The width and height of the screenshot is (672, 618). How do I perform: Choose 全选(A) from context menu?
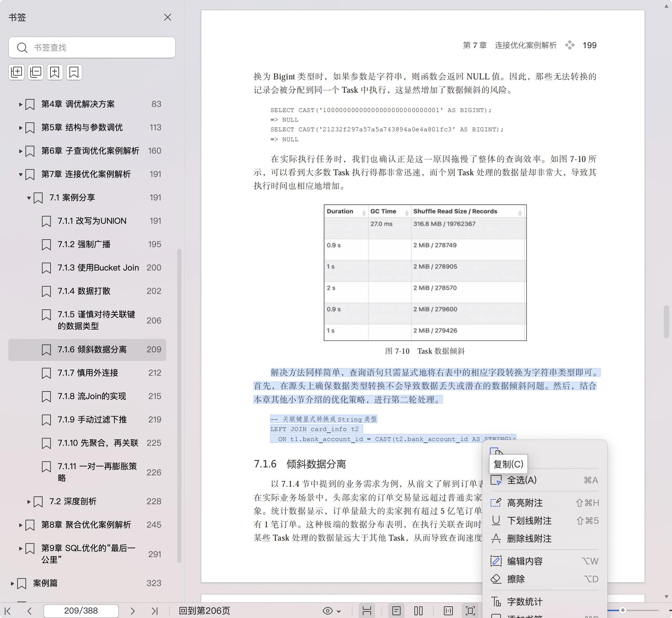coord(545,480)
